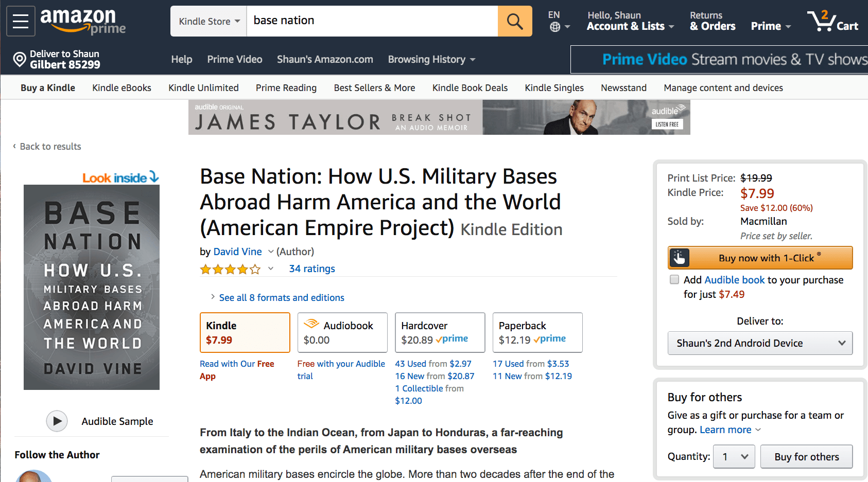Image resolution: width=868 pixels, height=482 pixels.
Task: Open the Deliver to device dropdown
Action: click(x=760, y=343)
